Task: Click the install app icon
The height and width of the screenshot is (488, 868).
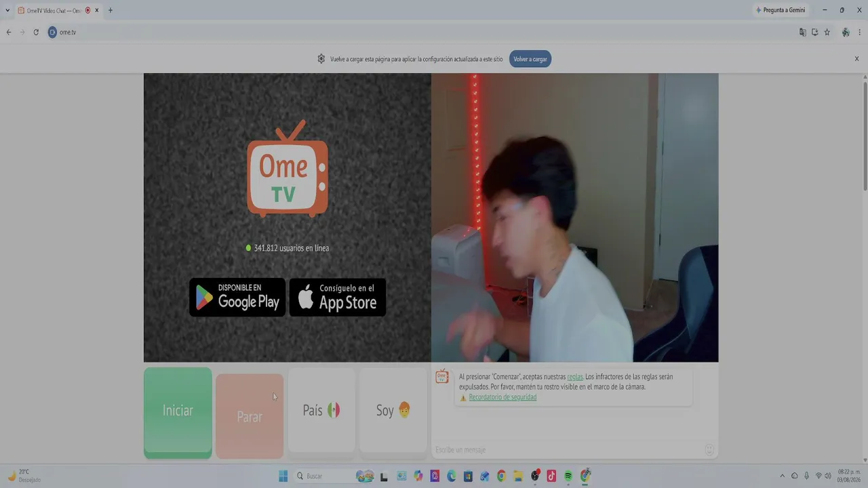Action: [815, 32]
